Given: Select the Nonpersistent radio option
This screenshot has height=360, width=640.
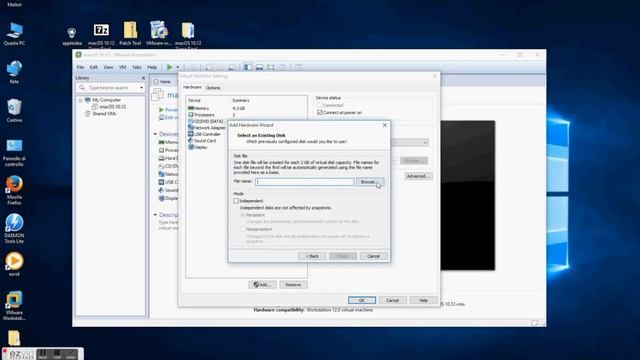Looking at the screenshot, I should click(x=243, y=229).
